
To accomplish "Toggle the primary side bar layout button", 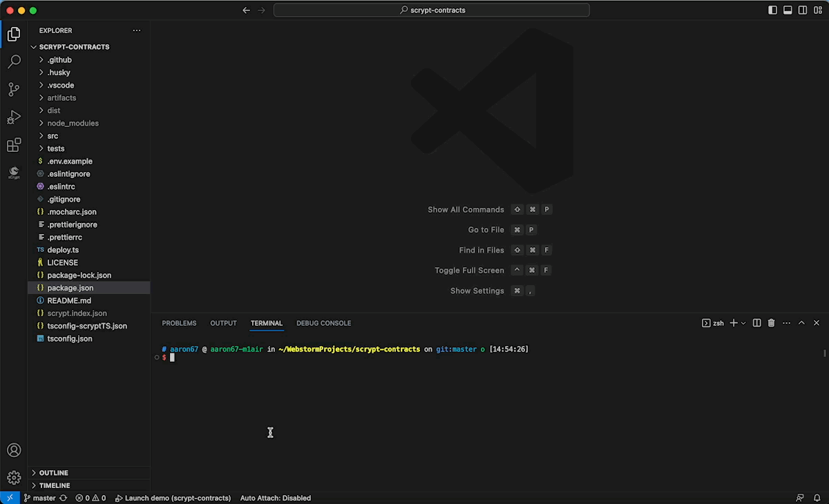I will pos(772,10).
